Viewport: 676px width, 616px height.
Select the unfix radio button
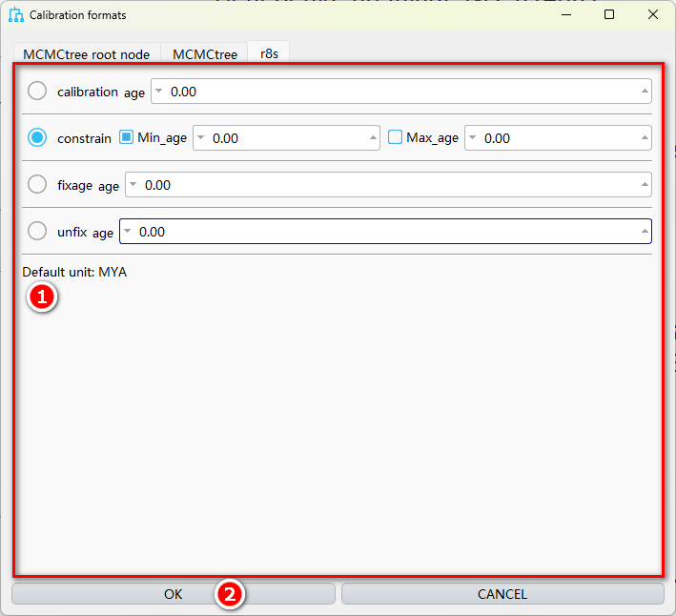[x=37, y=231]
